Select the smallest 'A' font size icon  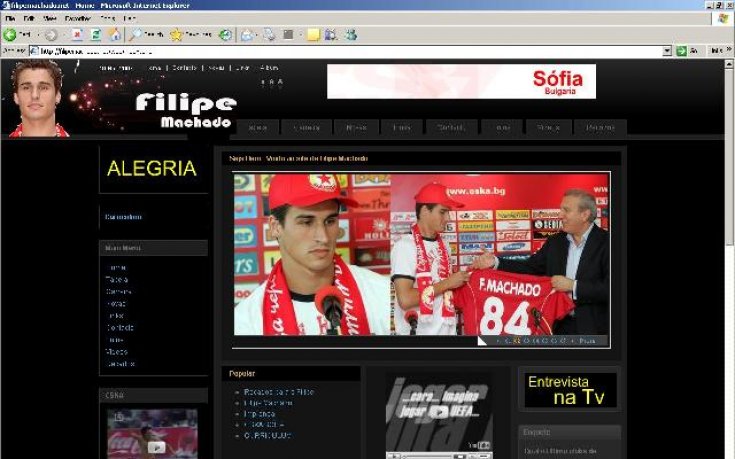[x=262, y=83]
